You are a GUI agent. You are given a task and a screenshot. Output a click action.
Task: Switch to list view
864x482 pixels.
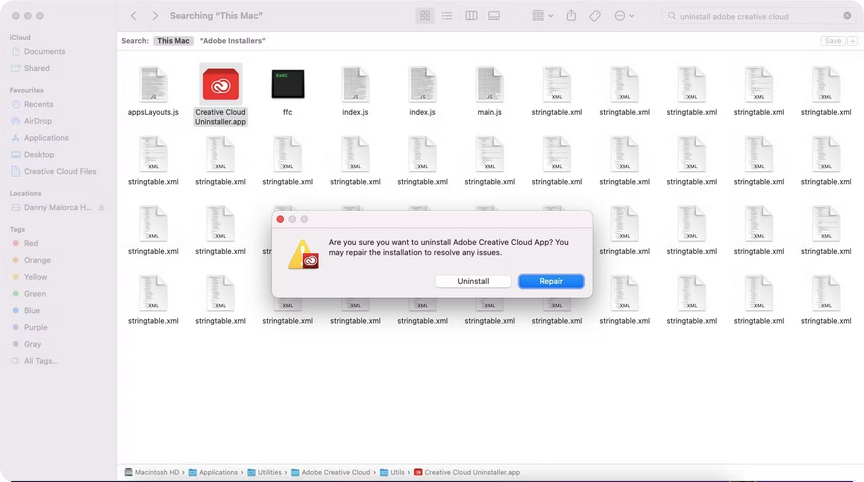click(447, 16)
